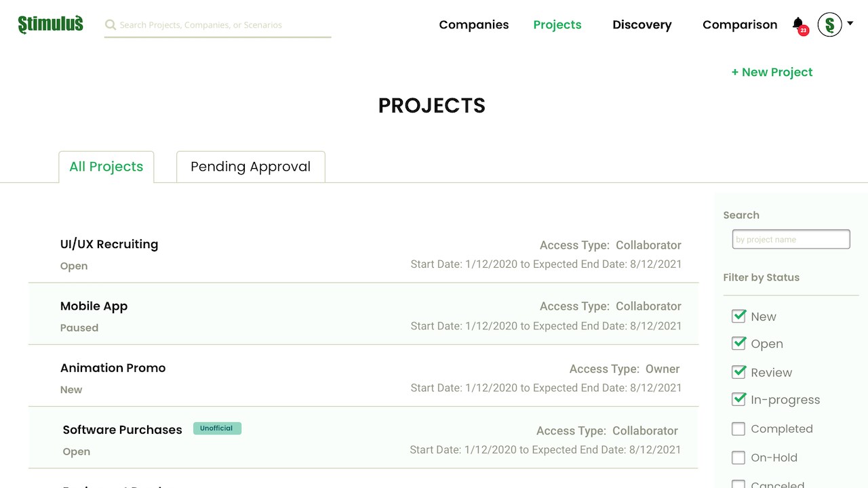Disable the In-progress status filter
Viewport: 868px width, 488px height.
739,400
